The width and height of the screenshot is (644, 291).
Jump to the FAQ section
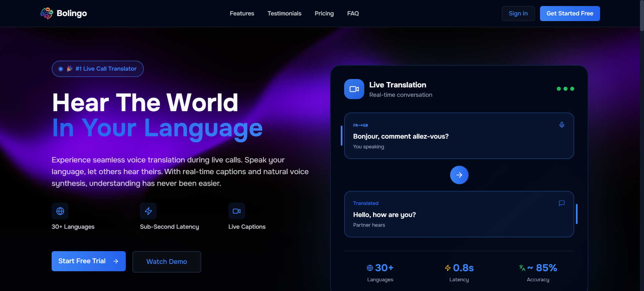(353, 13)
